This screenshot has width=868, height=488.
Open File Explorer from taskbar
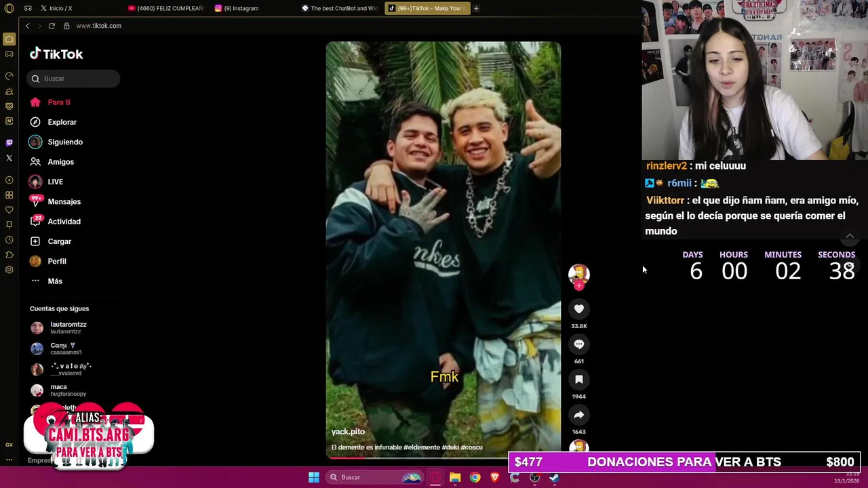455,477
